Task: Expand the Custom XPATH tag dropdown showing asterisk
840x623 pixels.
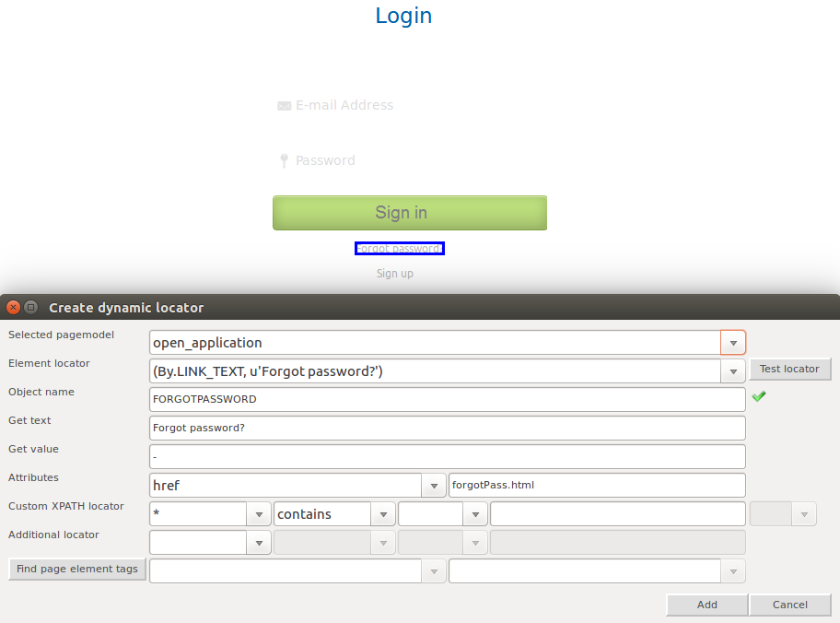Action: [x=259, y=514]
